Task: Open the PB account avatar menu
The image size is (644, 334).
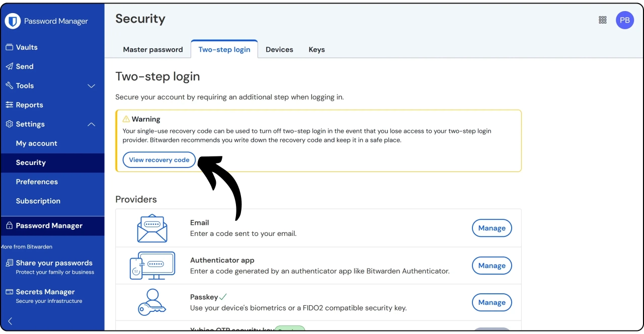Action: [x=625, y=20]
